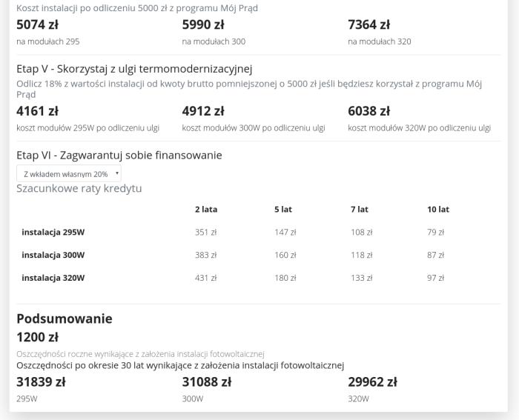Click the 4161 zł cost after relief

[x=37, y=111]
